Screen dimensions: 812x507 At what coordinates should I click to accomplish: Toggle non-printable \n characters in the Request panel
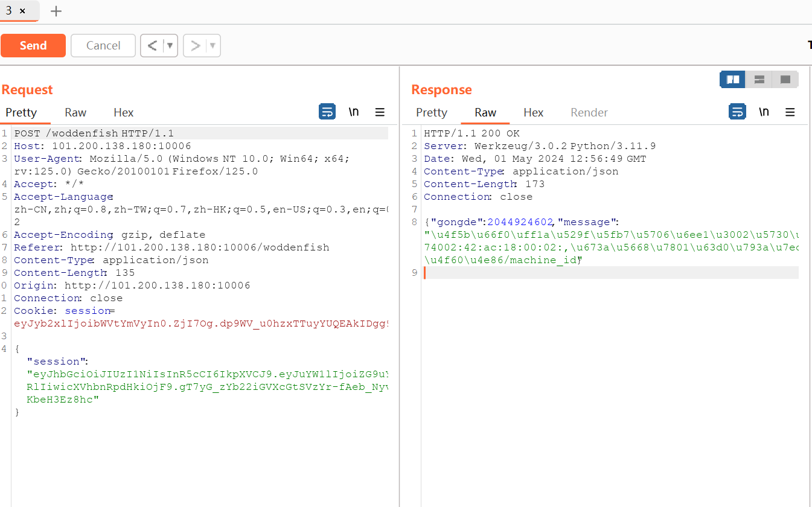tap(354, 112)
